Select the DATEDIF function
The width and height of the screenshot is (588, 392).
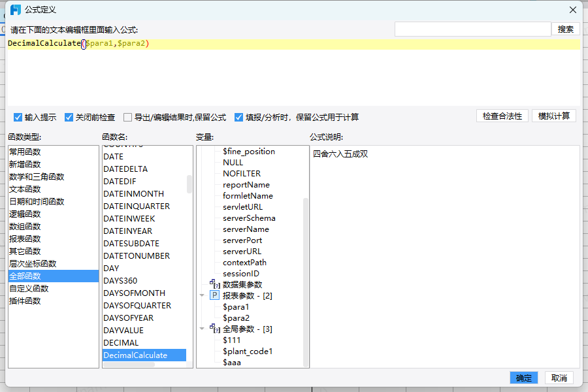tap(144, 181)
